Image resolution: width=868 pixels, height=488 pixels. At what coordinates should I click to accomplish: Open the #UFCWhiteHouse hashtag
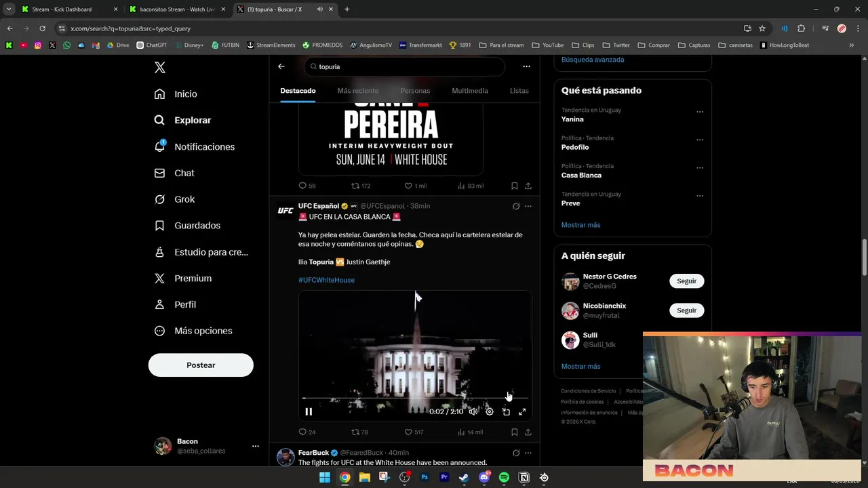click(x=326, y=280)
